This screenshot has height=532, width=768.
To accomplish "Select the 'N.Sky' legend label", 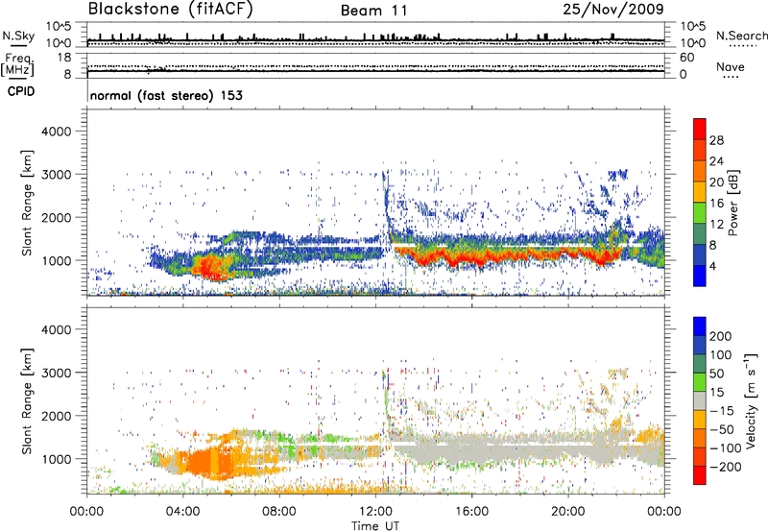I will [x=18, y=36].
